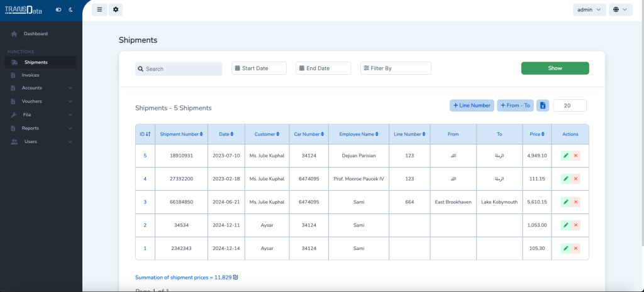The image size is (644, 292).
Task: Delete shipment 34534 with the red X
Action: [x=575, y=225]
